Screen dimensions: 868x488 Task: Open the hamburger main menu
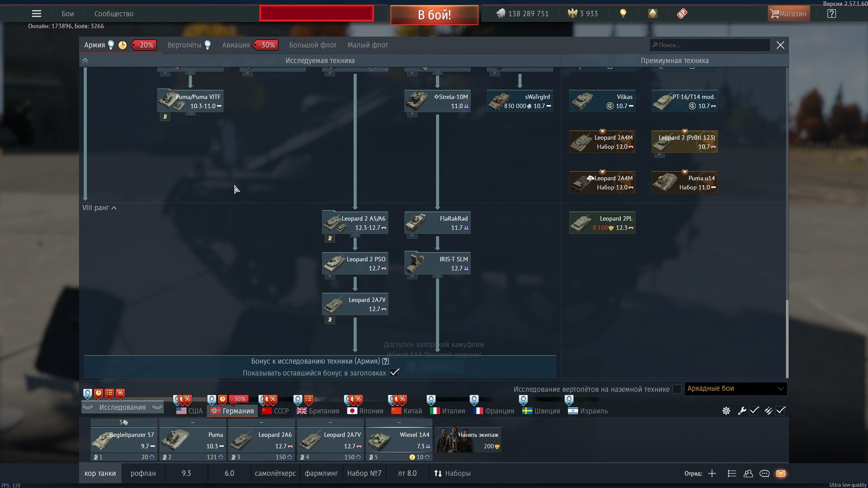click(x=37, y=14)
